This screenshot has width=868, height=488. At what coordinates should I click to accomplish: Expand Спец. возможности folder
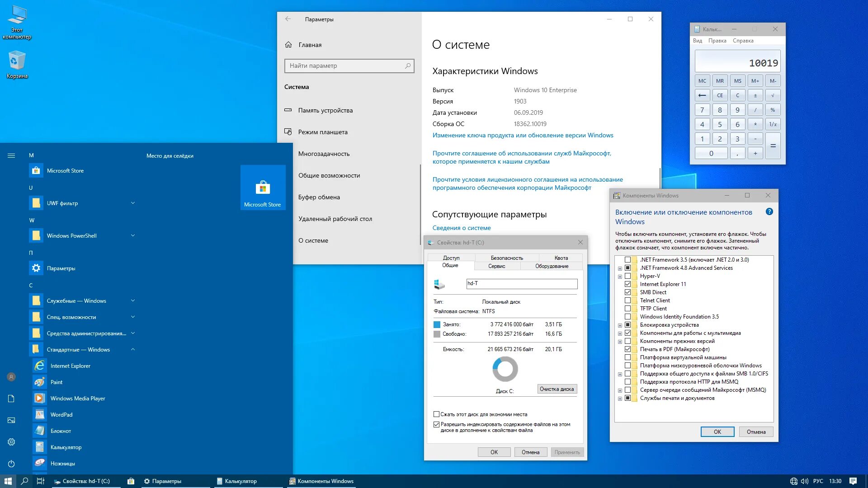[x=133, y=317]
